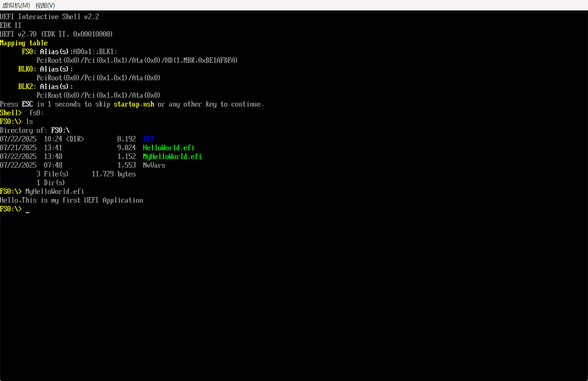Click the Hello UEFI Application output line

pyautogui.click(x=72, y=200)
